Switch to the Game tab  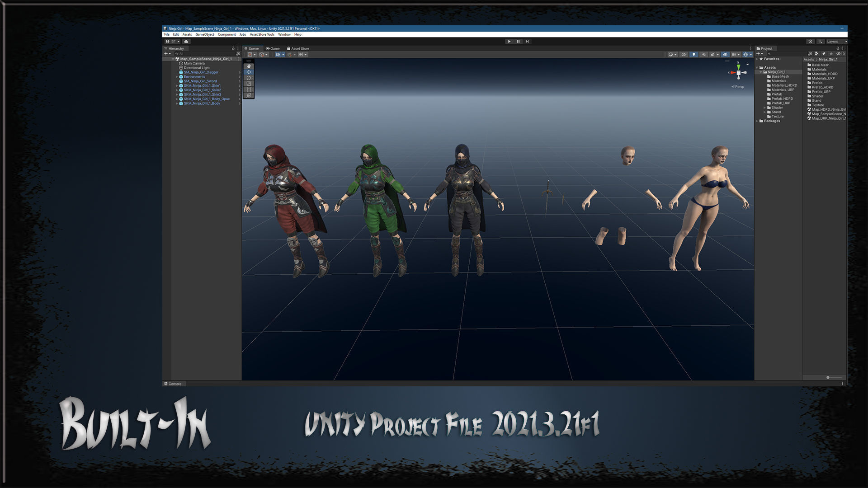(x=273, y=48)
